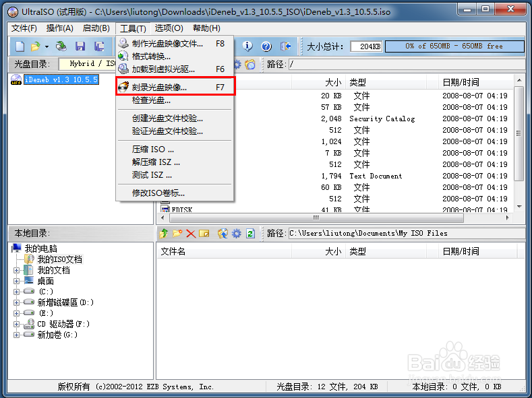Click the folder label icon next to image gear
This screenshot has width=532, height=398.
pyautogui.click(x=250, y=65)
